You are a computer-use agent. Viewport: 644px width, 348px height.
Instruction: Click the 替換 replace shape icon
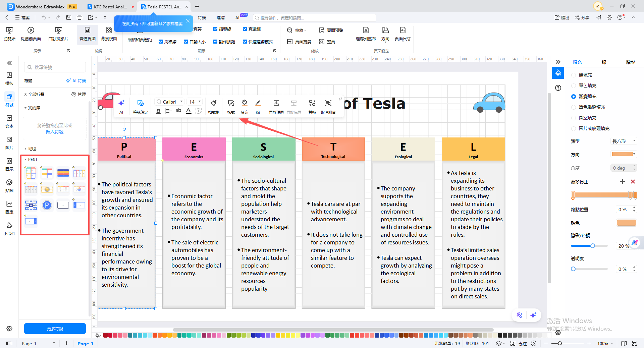click(x=312, y=107)
